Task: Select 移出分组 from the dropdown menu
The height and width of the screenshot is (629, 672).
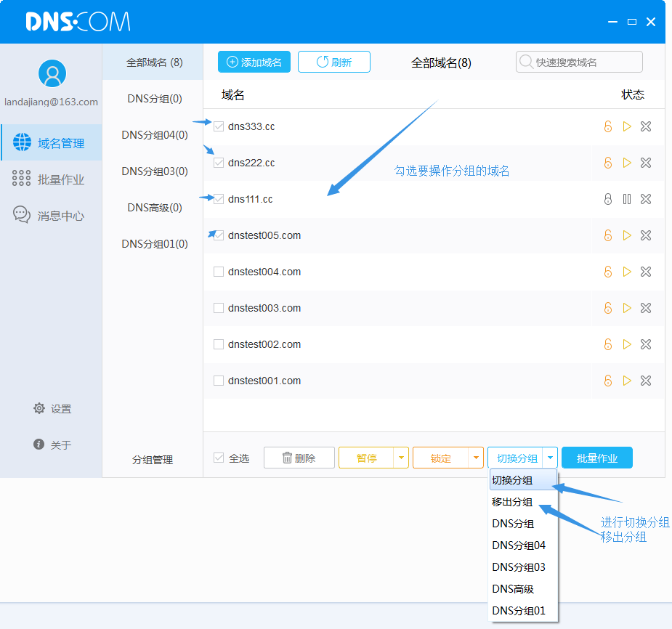Action: pyautogui.click(x=512, y=502)
